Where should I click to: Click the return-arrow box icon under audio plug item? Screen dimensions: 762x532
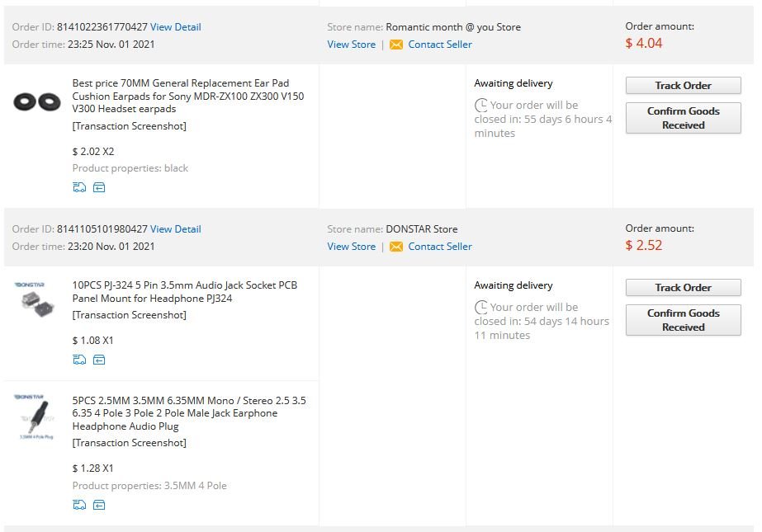point(99,505)
